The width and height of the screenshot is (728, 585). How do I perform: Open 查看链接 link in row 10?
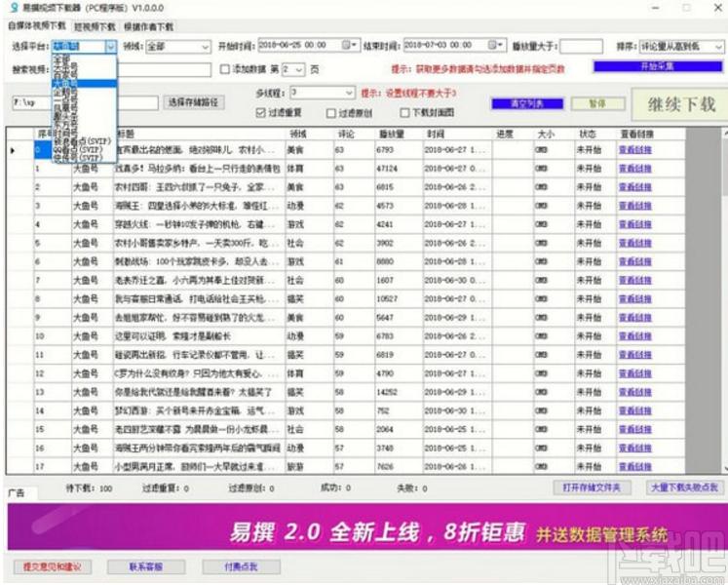click(634, 336)
